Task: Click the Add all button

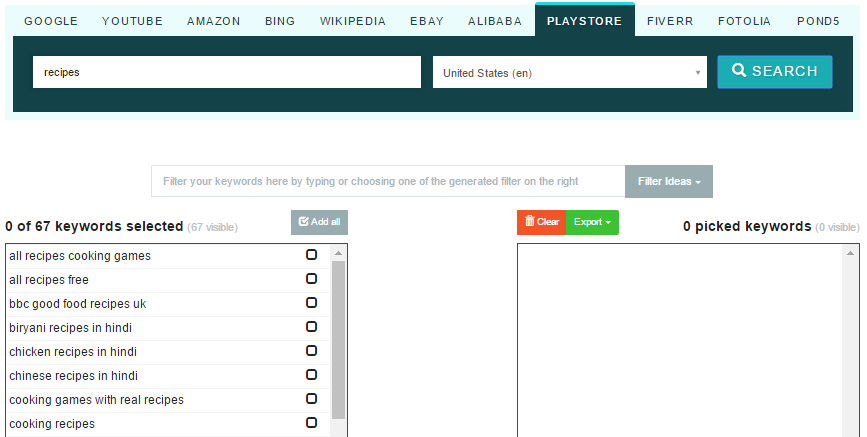Action: pos(320,222)
